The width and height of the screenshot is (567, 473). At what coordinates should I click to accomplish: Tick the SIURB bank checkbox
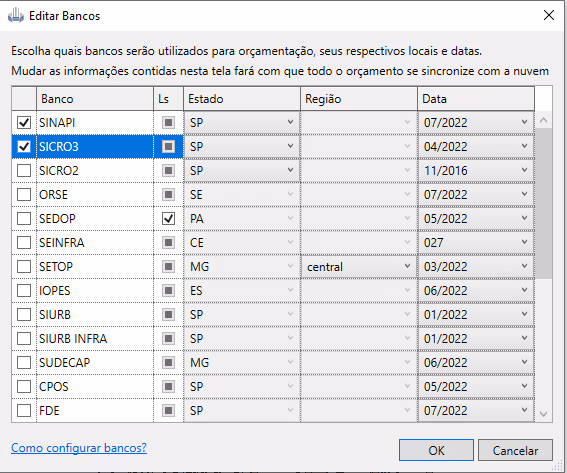(x=24, y=314)
